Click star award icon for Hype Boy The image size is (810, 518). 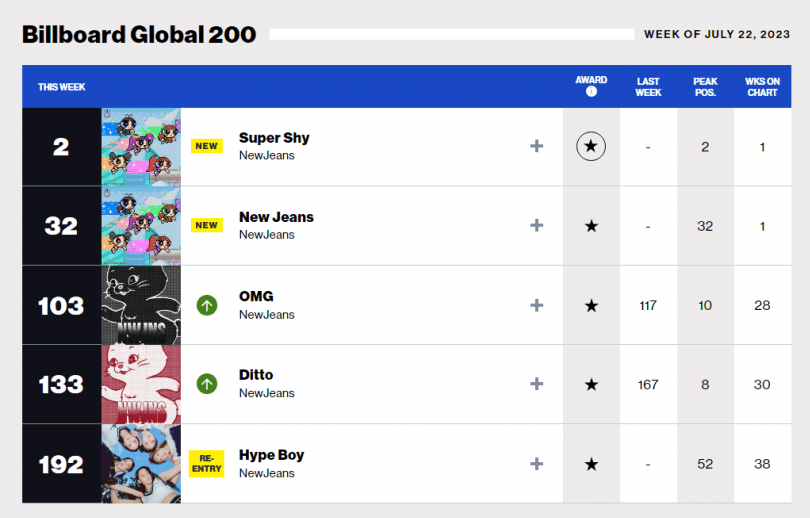[591, 464]
